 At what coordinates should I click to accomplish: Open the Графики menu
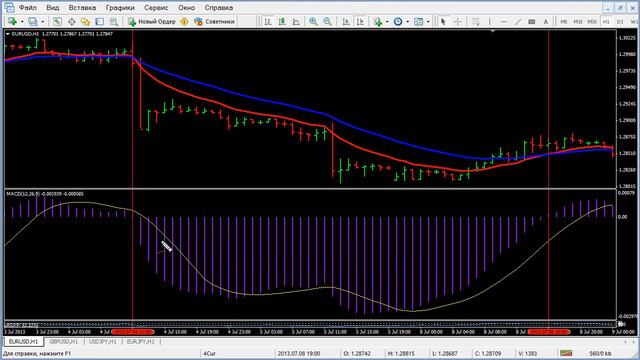click(x=120, y=8)
